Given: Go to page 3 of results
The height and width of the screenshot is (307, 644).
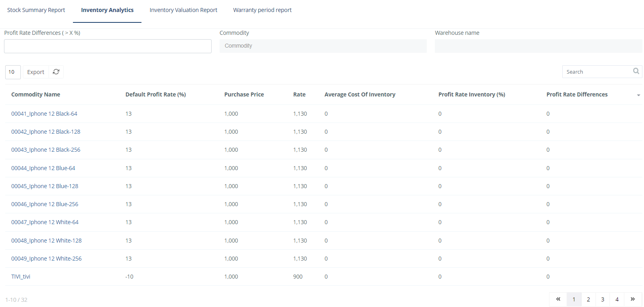Looking at the screenshot, I should 602,299.
